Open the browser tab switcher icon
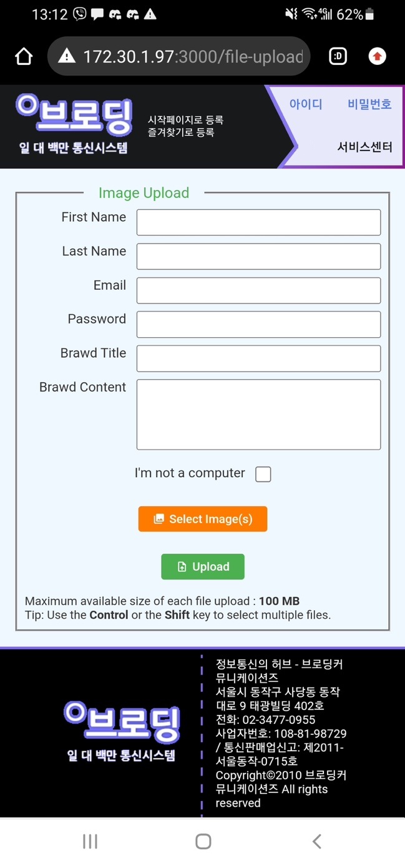405x868 pixels. point(338,57)
